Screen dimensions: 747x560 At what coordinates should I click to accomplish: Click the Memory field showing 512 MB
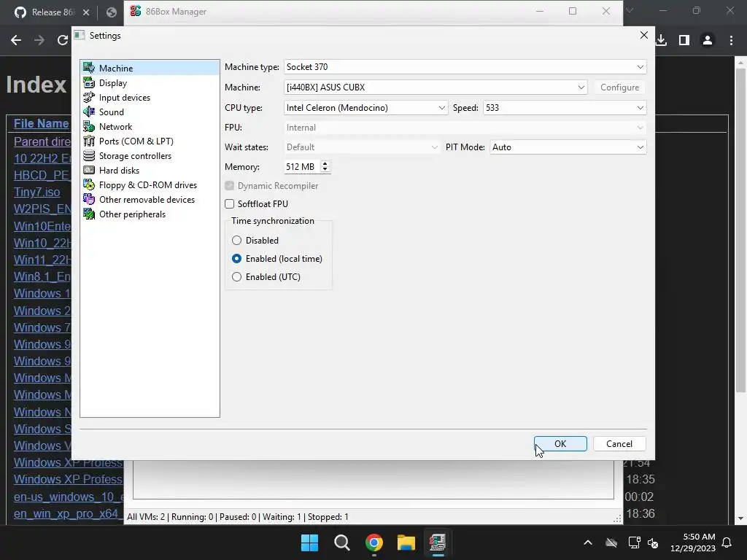click(x=302, y=167)
